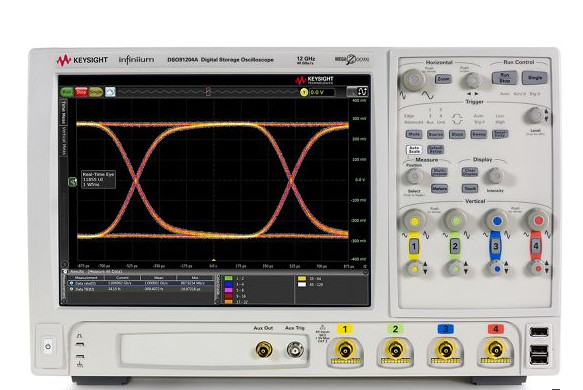Viewport: 583px width, 390px height.
Task: Tap the Aux Trig connector
Action: 295,350
